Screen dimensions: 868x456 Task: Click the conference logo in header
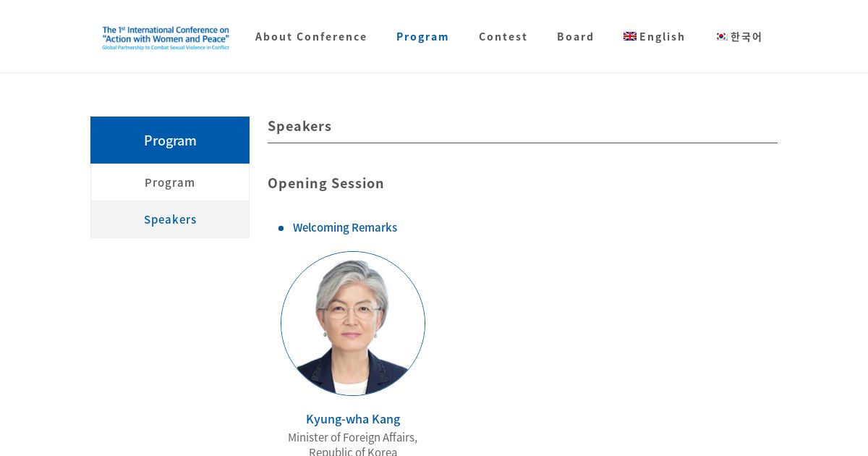click(166, 38)
